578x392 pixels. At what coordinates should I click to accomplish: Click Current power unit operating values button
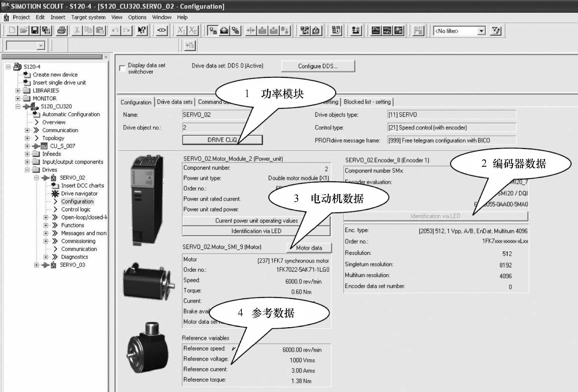coord(256,220)
